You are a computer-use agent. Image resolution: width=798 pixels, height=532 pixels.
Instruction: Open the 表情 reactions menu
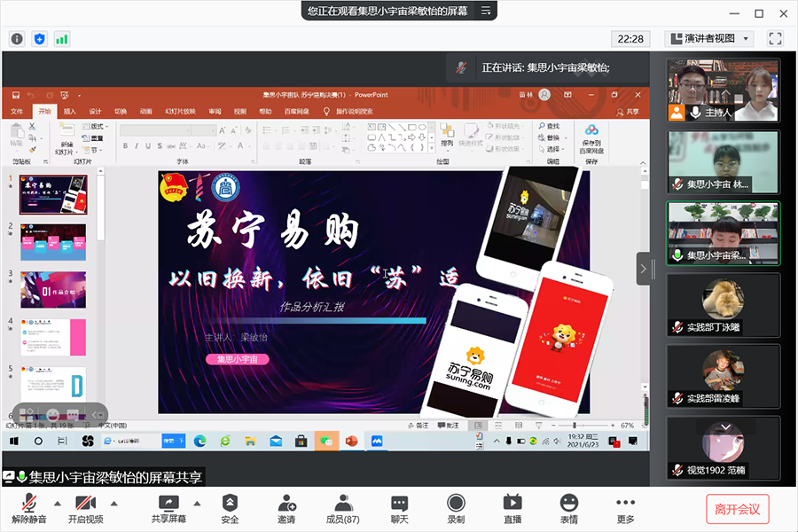pyautogui.click(x=568, y=509)
